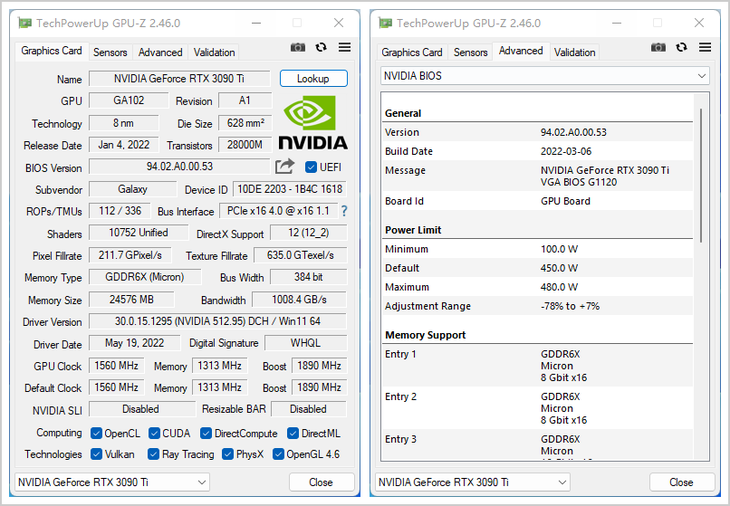Toggle the Ray Tracing checkbox
The image size is (730, 506).
tap(154, 454)
